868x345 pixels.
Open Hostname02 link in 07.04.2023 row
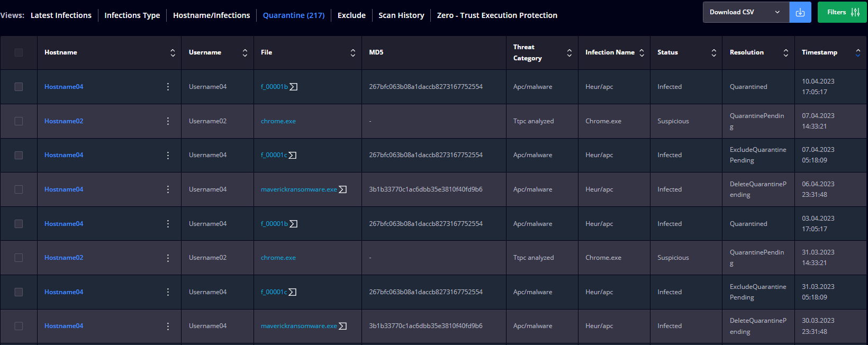point(64,121)
